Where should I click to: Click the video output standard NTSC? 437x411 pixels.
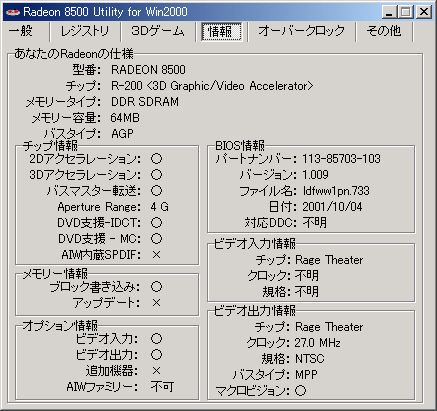pyautogui.click(x=310, y=359)
